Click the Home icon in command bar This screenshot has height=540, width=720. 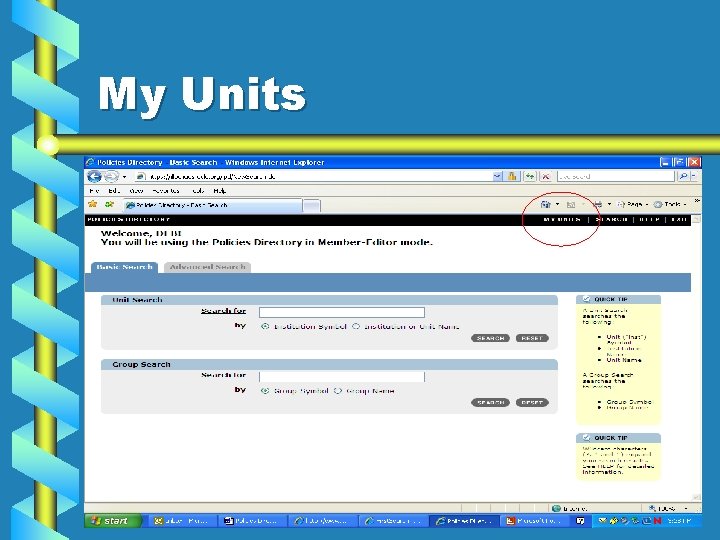[546, 204]
